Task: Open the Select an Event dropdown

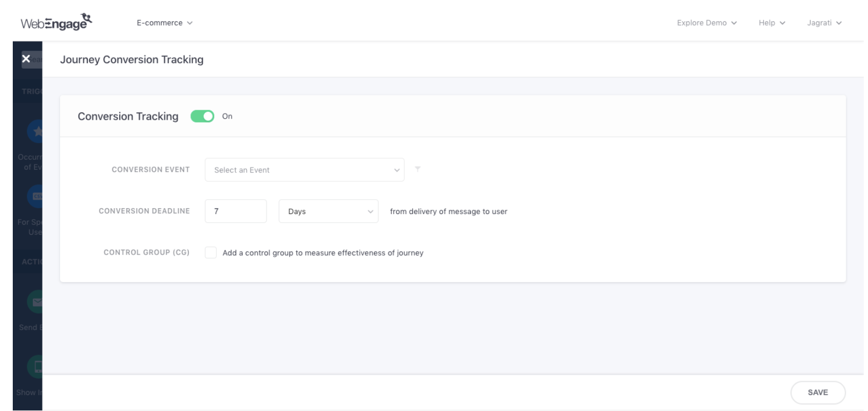Action: [x=304, y=170]
